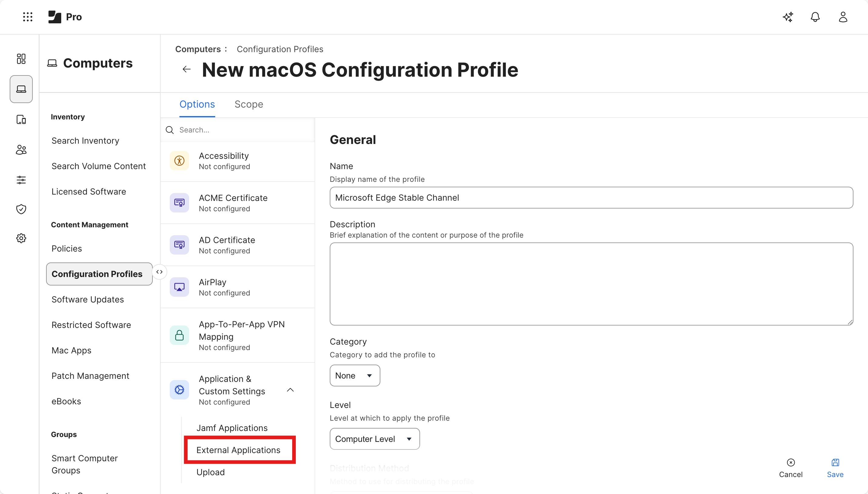Collapse the Application & Custom Settings payload

click(x=290, y=390)
